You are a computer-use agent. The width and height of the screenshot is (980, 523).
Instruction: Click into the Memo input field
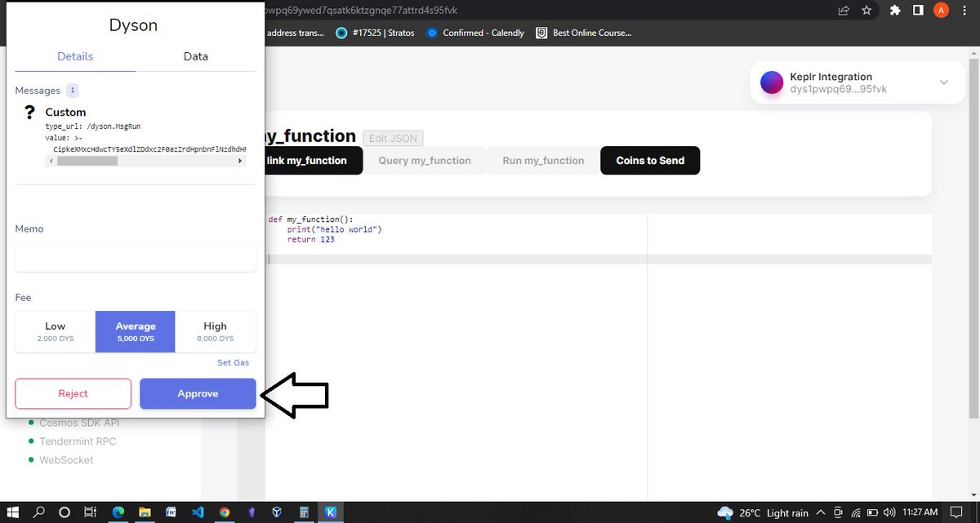tap(136, 257)
